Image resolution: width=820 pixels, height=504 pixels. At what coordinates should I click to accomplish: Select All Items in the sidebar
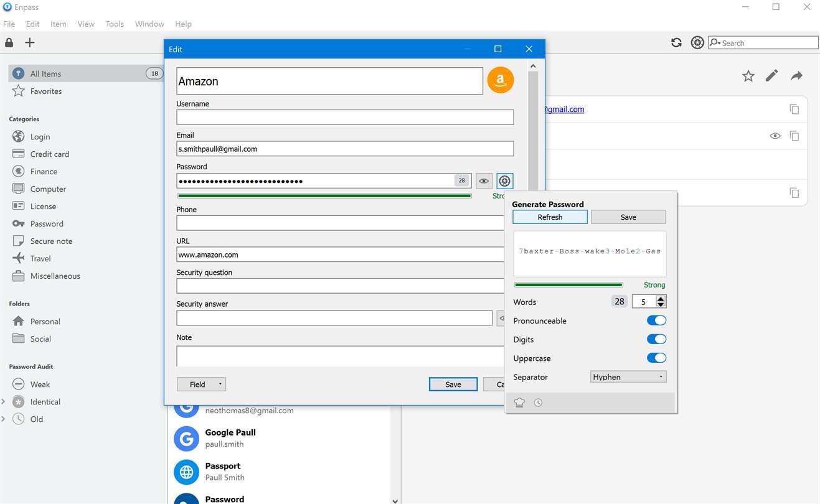click(86, 73)
